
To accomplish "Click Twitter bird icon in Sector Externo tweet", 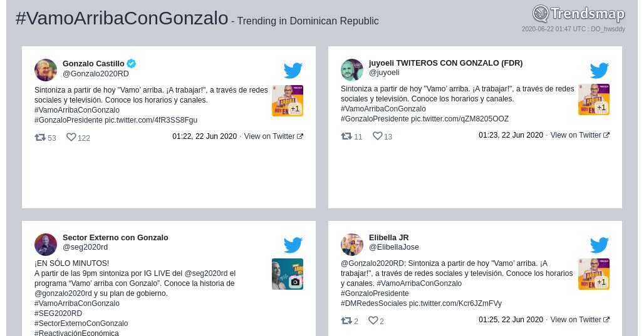I will [293, 245].
